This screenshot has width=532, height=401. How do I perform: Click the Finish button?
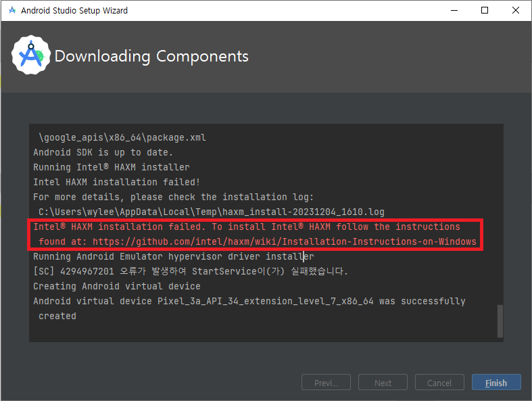tap(496, 382)
